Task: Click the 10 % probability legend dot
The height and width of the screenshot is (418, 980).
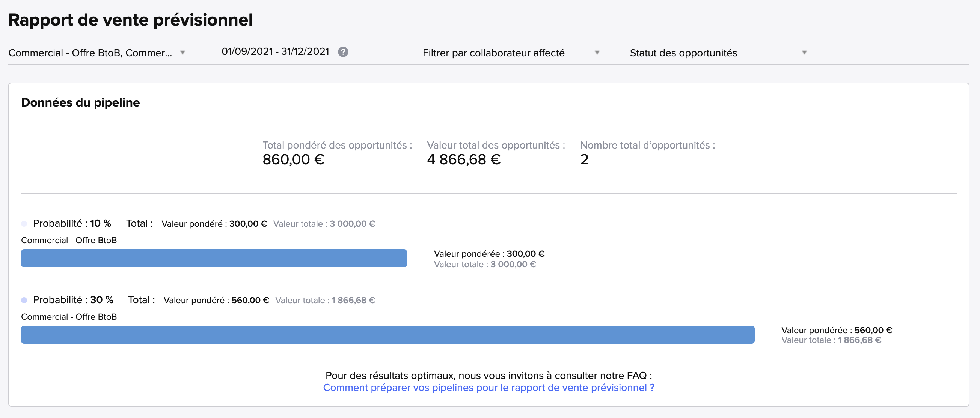Action: tap(24, 224)
